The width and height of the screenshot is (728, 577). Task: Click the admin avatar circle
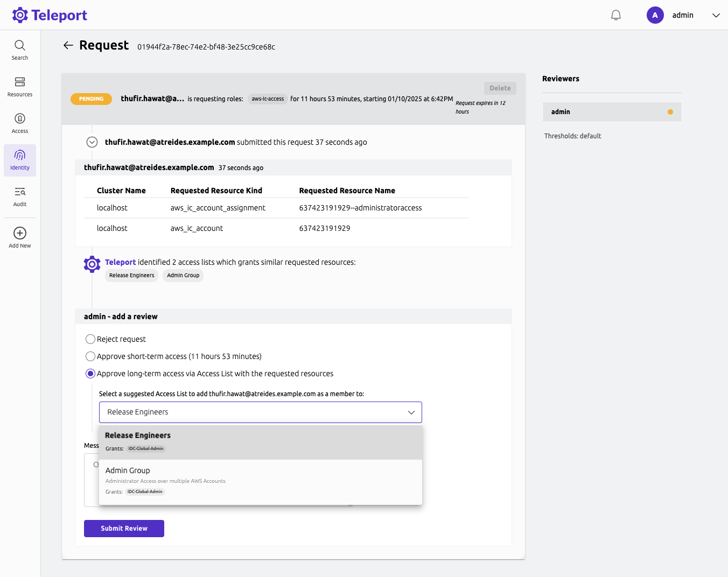655,15
